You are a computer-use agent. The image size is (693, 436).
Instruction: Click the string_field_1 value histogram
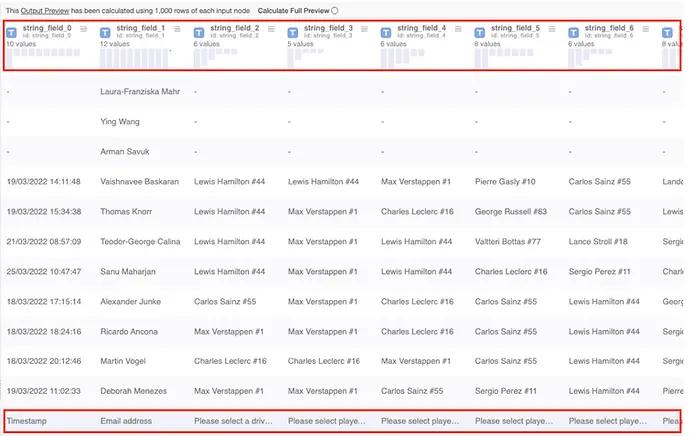tap(134, 58)
